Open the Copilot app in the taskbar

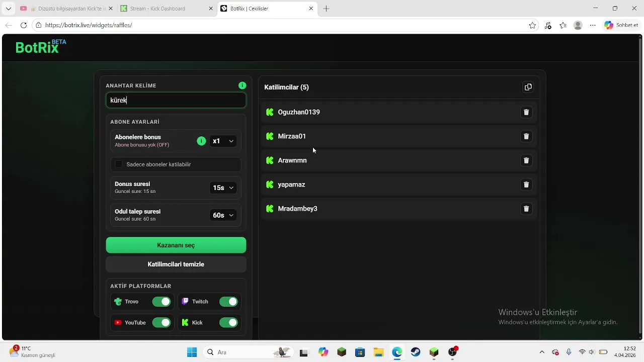coord(323,352)
